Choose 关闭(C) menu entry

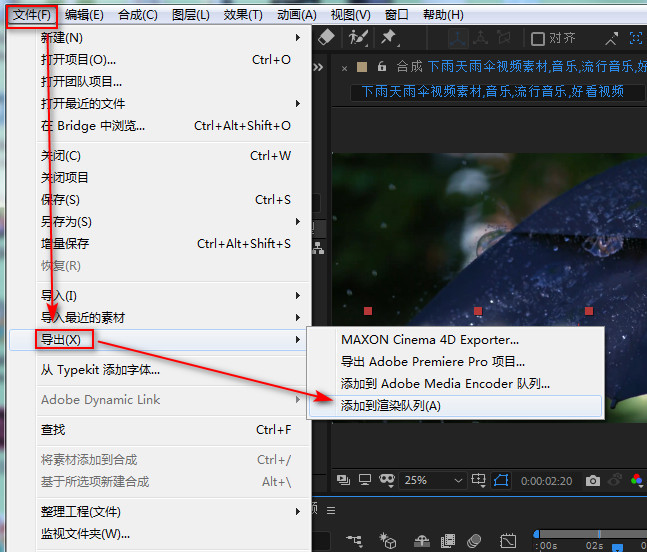point(173,156)
